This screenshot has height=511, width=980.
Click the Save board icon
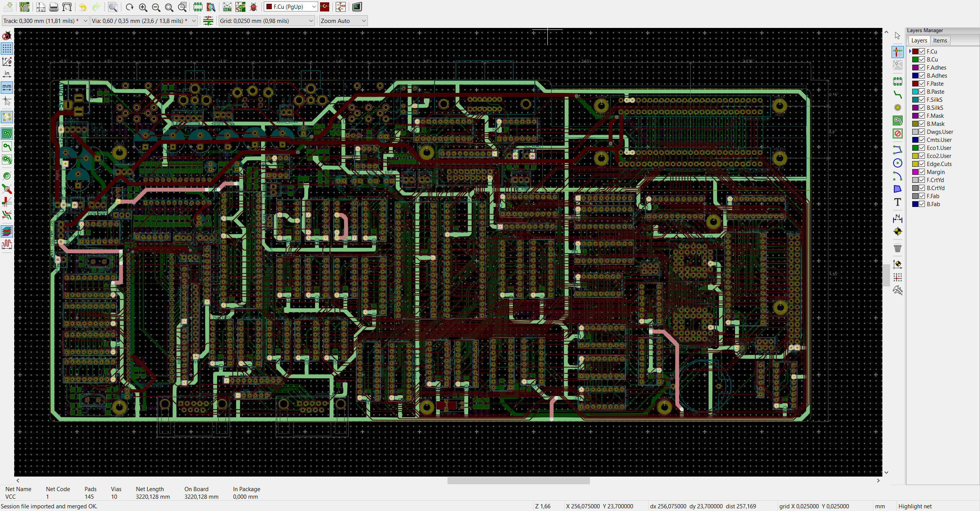8,7
